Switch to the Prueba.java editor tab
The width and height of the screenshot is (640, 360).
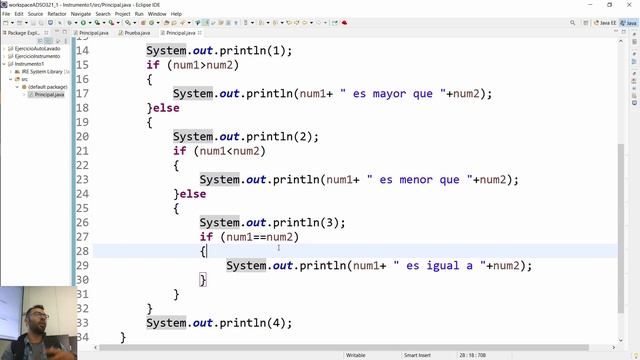pos(134,33)
